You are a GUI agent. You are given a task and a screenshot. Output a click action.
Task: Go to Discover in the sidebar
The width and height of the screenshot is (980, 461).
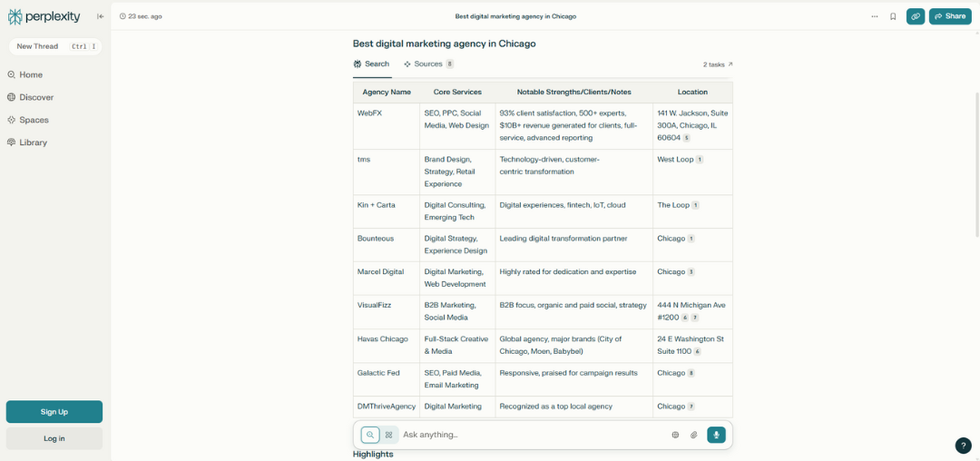point(36,97)
